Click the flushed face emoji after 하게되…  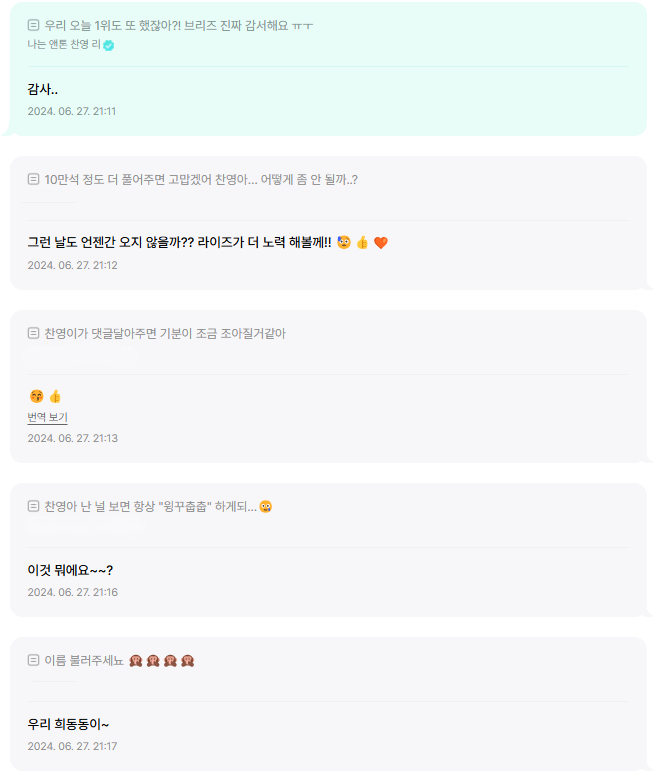click(x=266, y=506)
